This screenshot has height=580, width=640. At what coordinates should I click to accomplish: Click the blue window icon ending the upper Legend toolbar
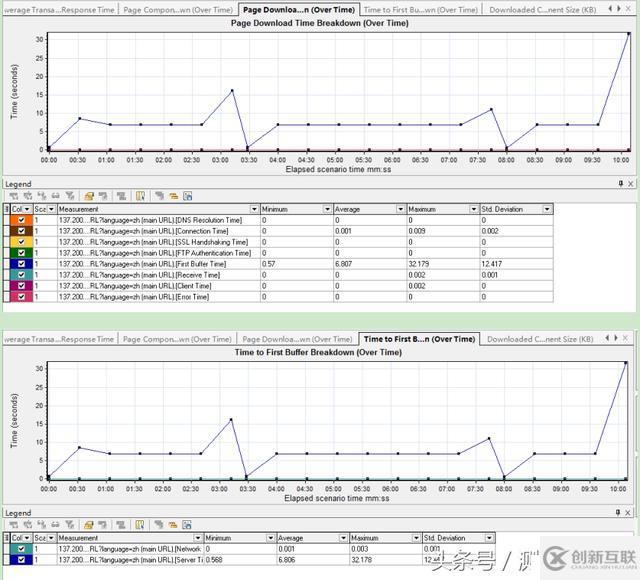coord(187,196)
